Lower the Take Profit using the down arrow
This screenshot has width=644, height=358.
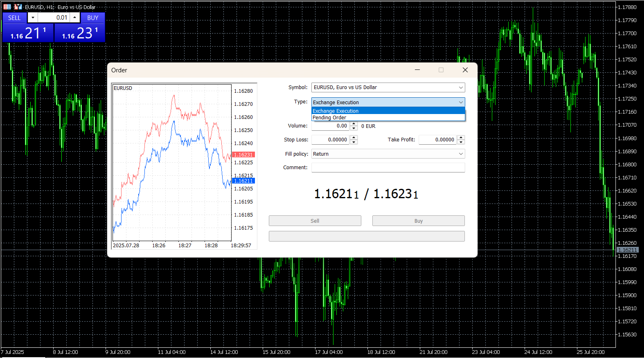[461, 142]
